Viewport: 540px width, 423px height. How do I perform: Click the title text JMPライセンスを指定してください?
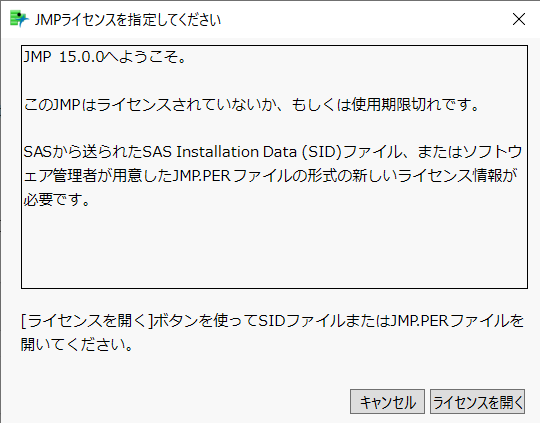[128, 20]
